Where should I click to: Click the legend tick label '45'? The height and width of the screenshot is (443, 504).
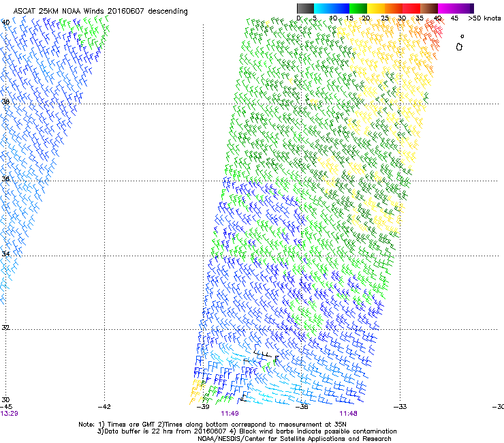click(454, 18)
